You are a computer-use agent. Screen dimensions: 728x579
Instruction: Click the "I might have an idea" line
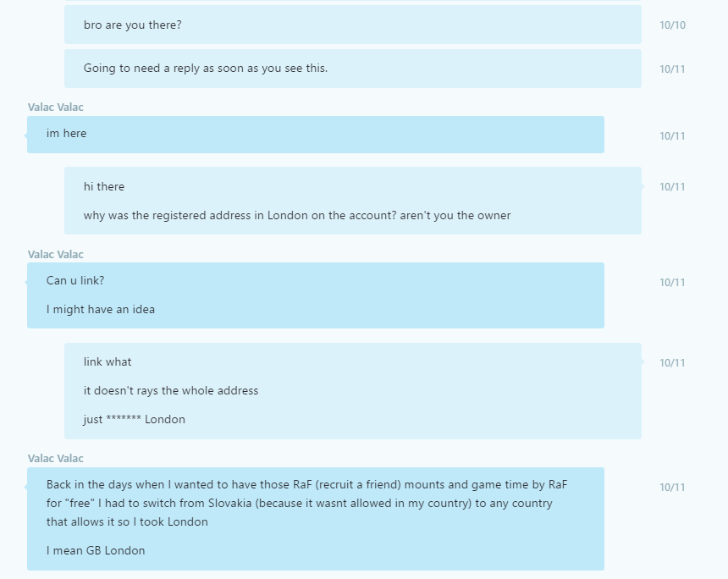101,310
